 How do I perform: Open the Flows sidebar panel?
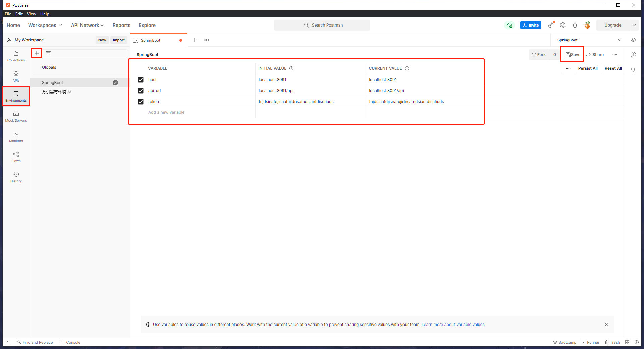[x=16, y=157]
